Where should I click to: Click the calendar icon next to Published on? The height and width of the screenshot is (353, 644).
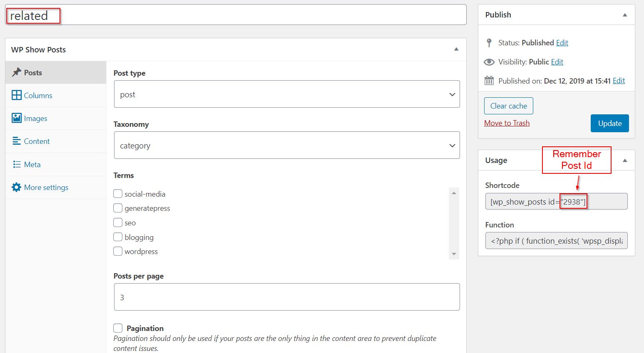click(x=489, y=81)
